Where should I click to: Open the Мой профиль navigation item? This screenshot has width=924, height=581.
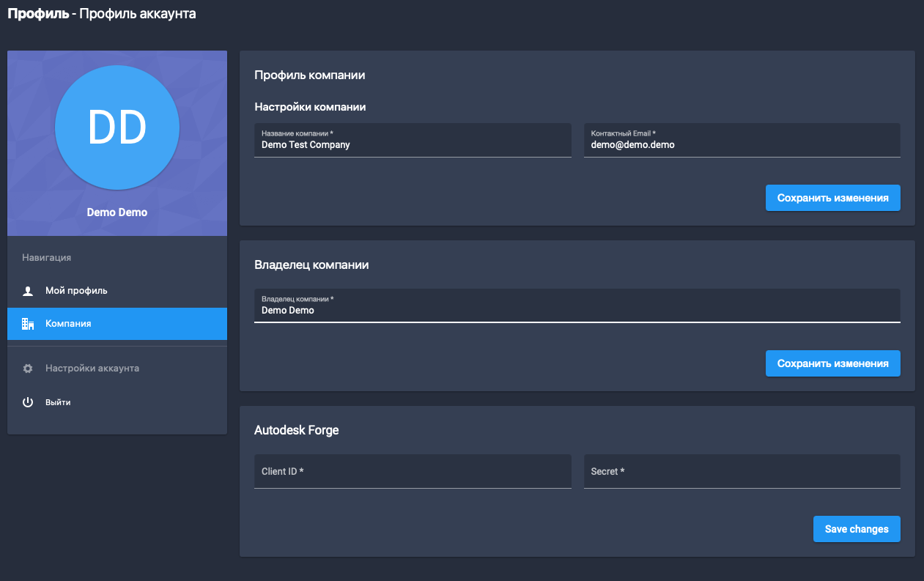76,291
